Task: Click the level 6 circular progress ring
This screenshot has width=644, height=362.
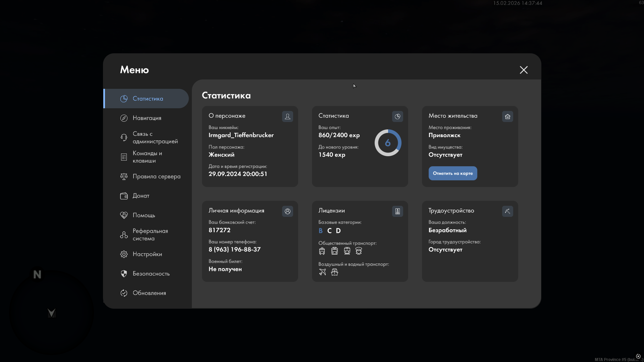Action: coord(388,143)
